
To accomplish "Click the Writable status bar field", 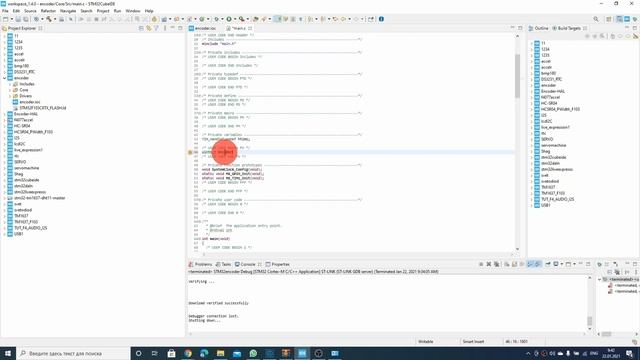I will point(426,341).
